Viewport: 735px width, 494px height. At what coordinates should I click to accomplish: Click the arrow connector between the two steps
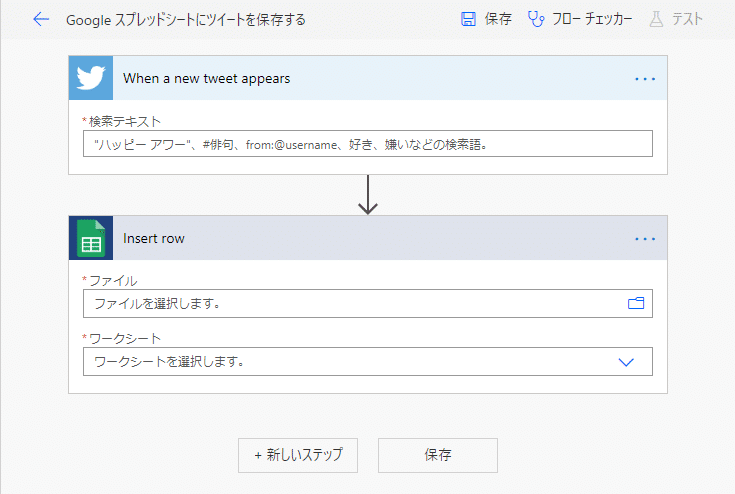click(x=368, y=195)
